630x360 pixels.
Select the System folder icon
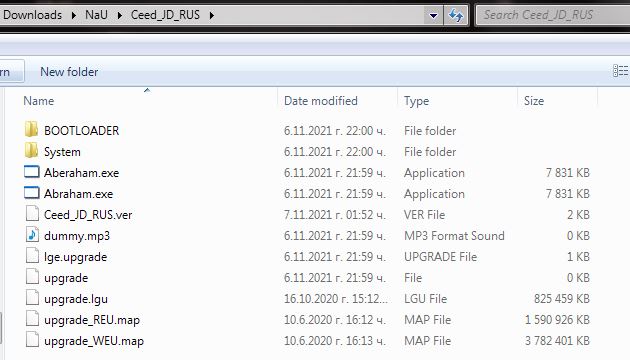[31, 151]
